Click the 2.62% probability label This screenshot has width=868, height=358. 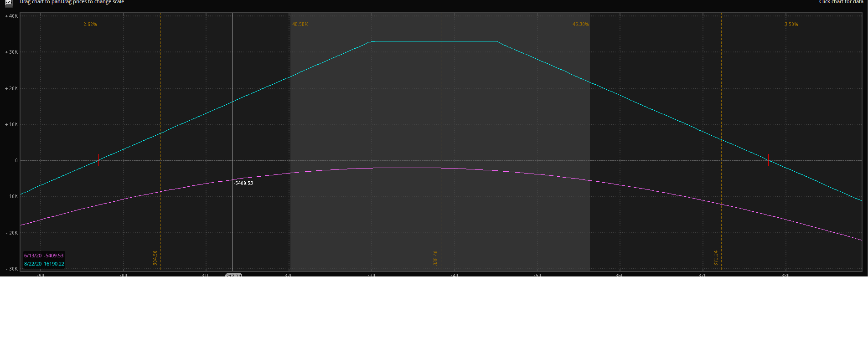pos(90,24)
